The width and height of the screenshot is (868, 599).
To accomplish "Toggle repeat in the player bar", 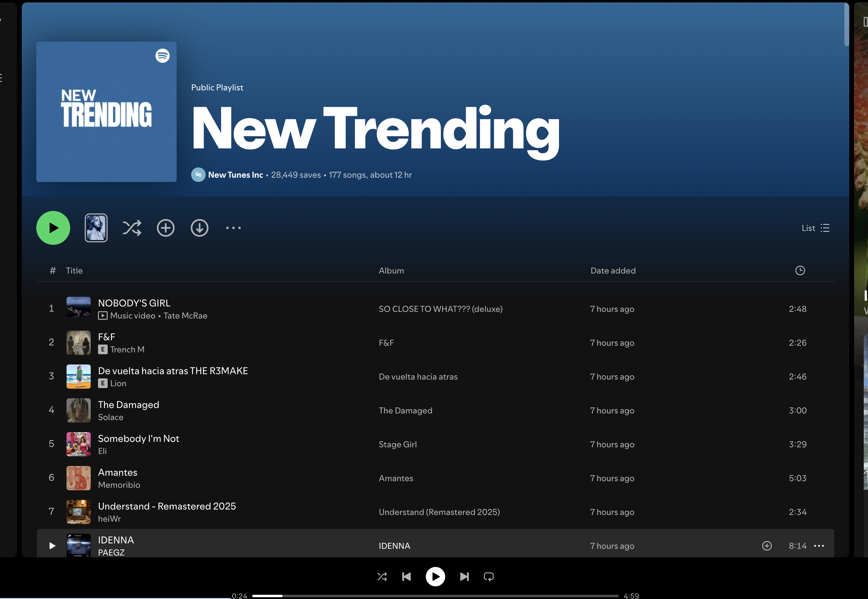I will 489,576.
